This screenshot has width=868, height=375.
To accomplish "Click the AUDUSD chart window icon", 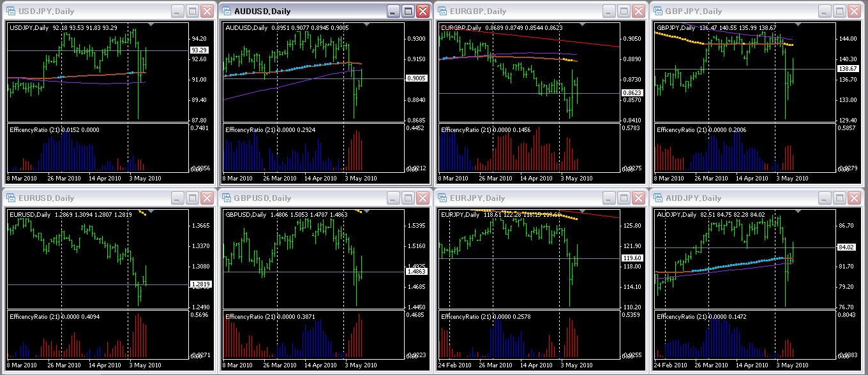I will point(227,11).
